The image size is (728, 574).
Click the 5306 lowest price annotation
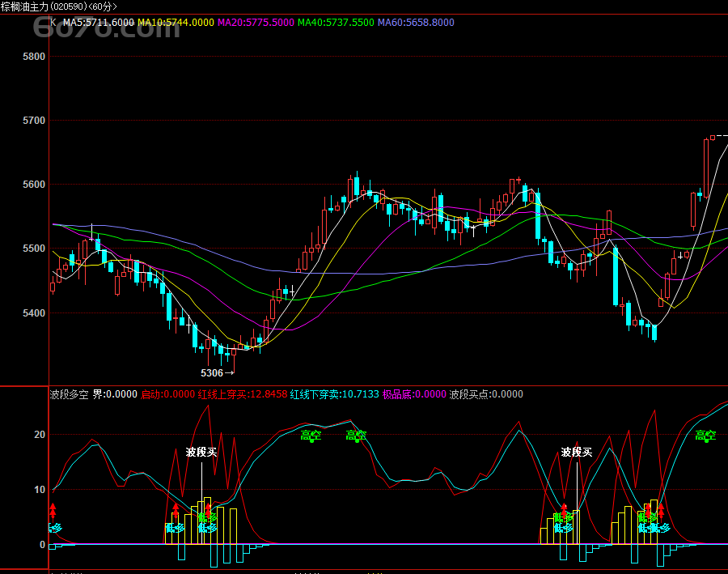pos(217,372)
